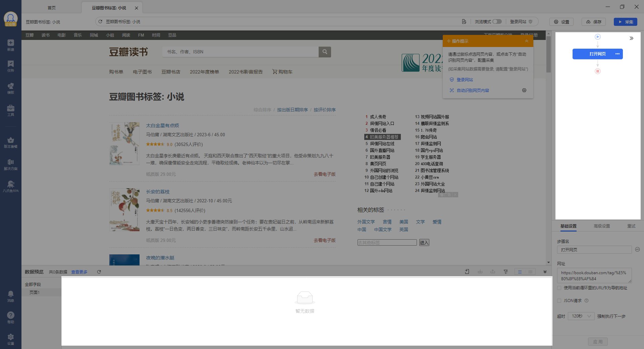The image size is (644, 349).
Task: Collapse the 操作提示 tips panel chevron
Action: coord(527,41)
